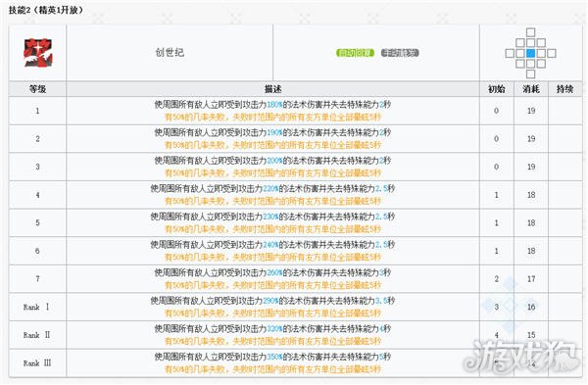588x385 pixels.
Task: Click the blue 240% damage value
Action: click(270, 245)
